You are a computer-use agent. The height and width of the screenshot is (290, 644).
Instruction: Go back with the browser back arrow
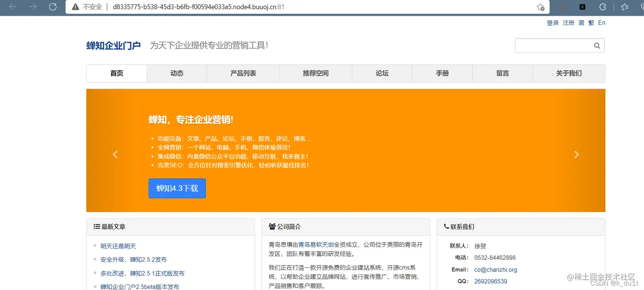13,7
